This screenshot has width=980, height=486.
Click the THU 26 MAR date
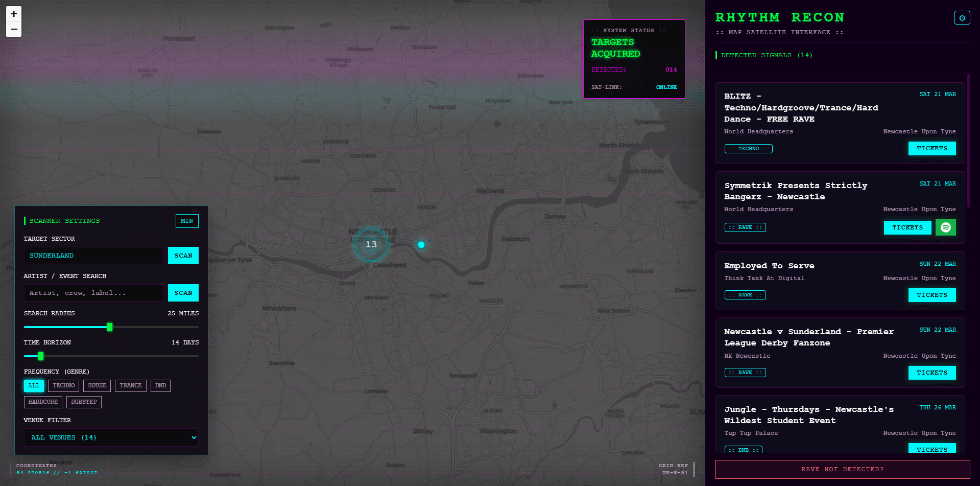[x=938, y=407]
